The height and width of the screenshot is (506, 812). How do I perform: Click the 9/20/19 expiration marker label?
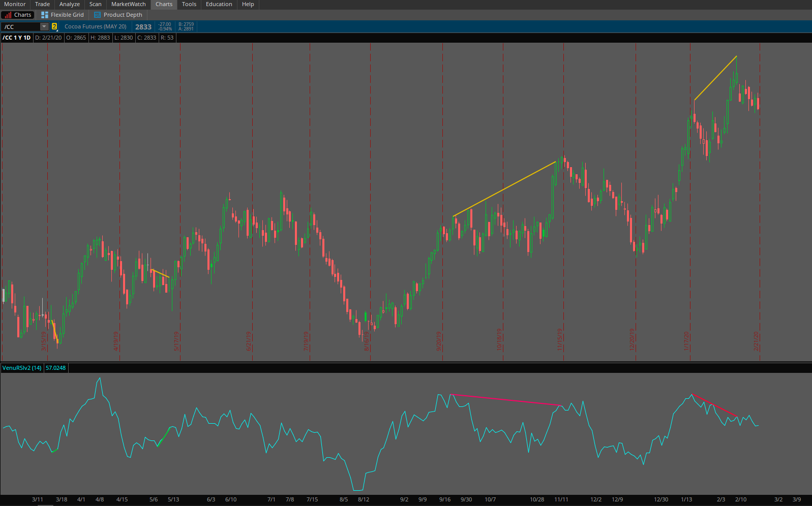coord(439,341)
